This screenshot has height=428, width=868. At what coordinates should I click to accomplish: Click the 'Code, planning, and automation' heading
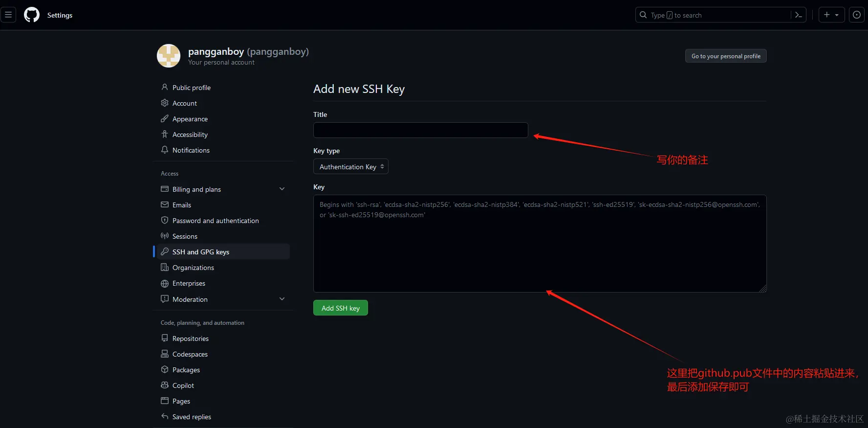tap(202, 323)
